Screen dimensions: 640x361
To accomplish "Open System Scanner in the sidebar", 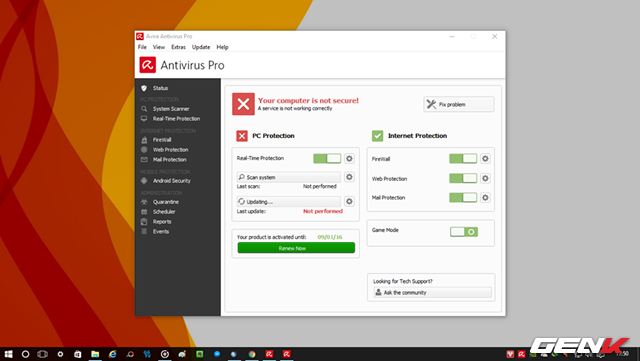I will (x=171, y=109).
